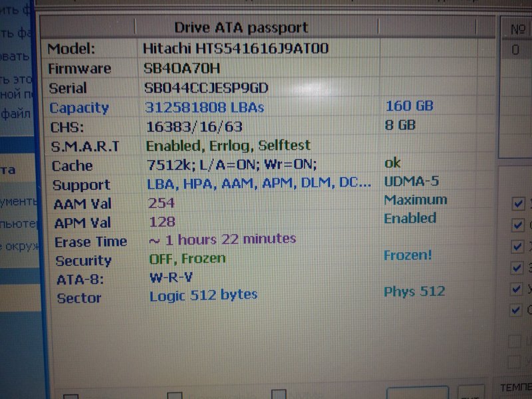Select the Model row showing Hitachi HTS541616J9AT00
This screenshot has width=532, height=399.
click(x=235, y=49)
